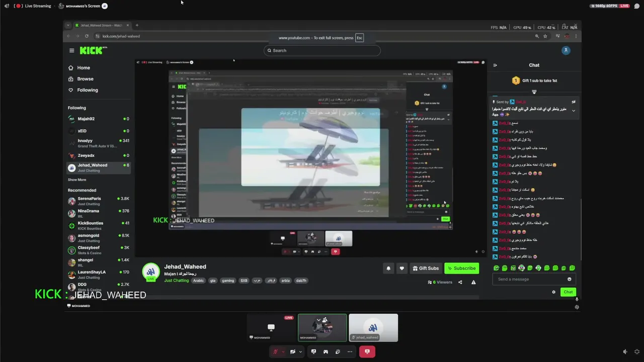Click the Discord share screen icon
The image size is (644, 362).
313,351
